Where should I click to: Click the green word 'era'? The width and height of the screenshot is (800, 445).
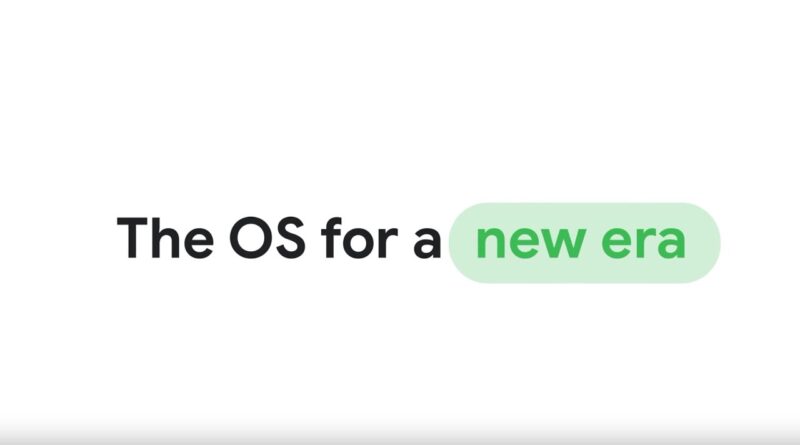click(643, 242)
